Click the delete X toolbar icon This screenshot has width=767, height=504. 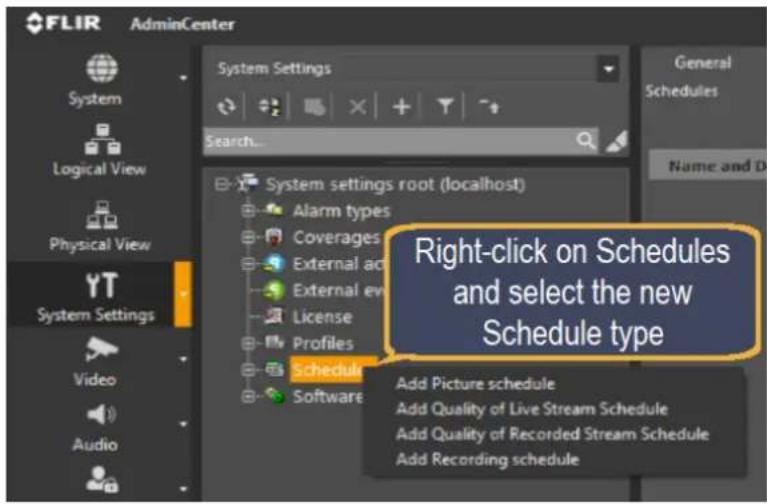click(x=358, y=106)
